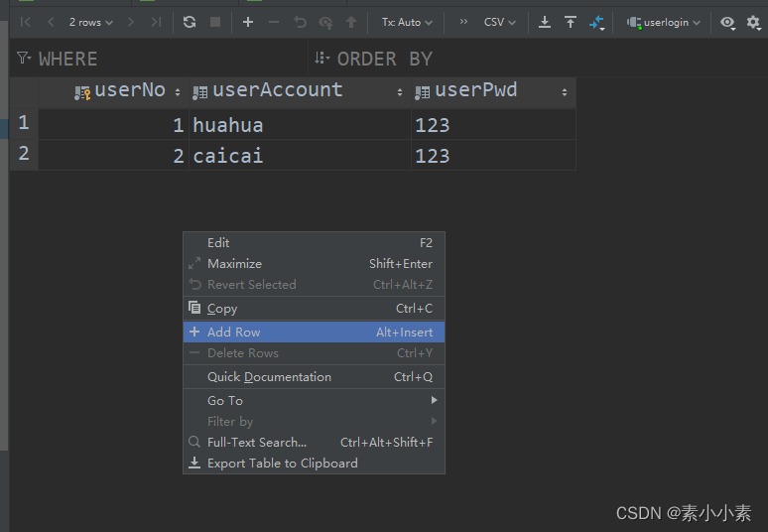Go to first page arrow icon
768x532 pixels.
pyautogui.click(x=26, y=22)
